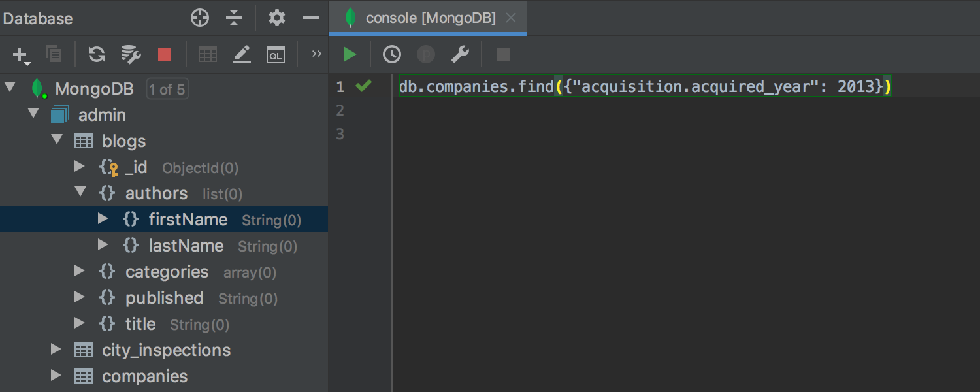Expand the companies collection

[x=56, y=376]
